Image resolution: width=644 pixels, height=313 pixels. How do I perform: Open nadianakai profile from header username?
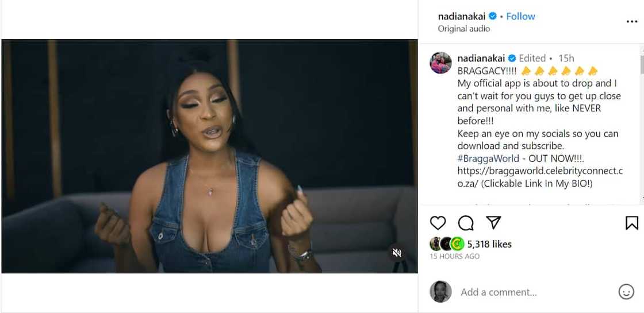pyautogui.click(x=462, y=17)
